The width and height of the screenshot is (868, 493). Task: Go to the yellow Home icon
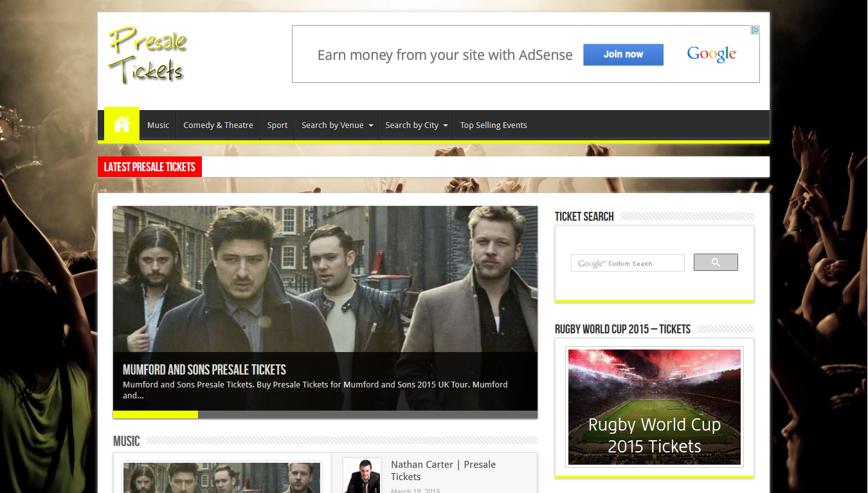pyautogui.click(x=122, y=124)
